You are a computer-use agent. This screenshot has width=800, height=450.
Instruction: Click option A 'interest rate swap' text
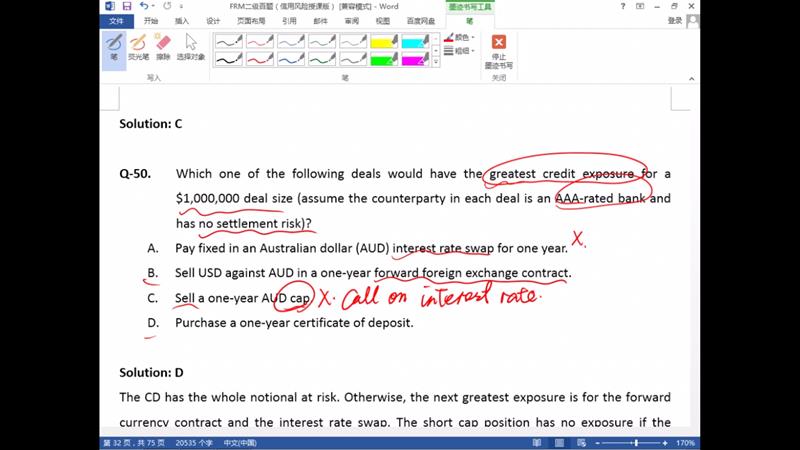(443, 248)
